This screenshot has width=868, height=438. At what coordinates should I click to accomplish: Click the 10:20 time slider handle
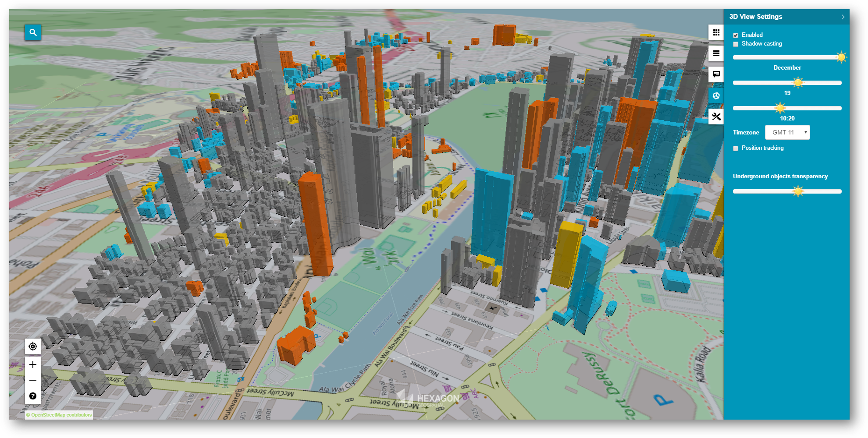780,108
